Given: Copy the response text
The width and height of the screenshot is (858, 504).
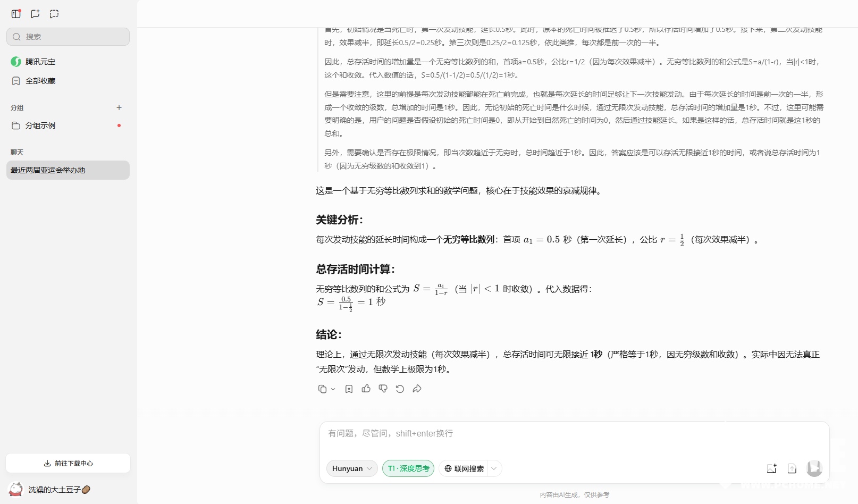Looking at the screenshot, I should (322, 389).
